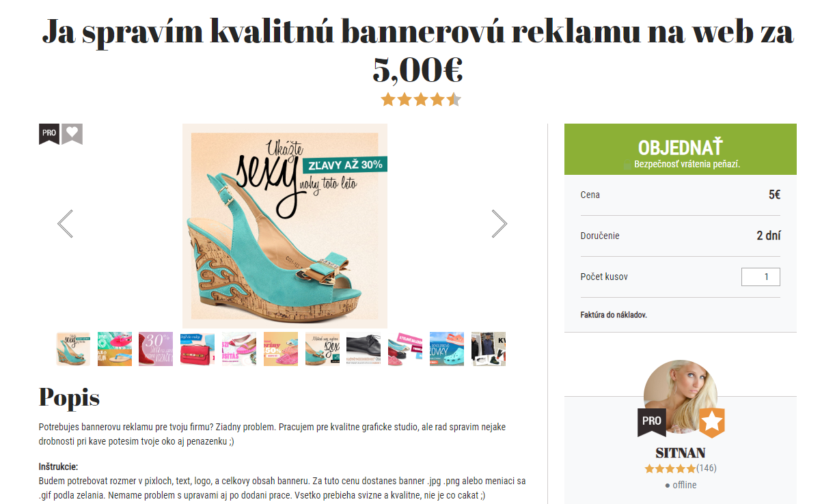This screenshot has width=835, height=504.
Task: Click the star rating under the title
Action: [x=421, y=100]
